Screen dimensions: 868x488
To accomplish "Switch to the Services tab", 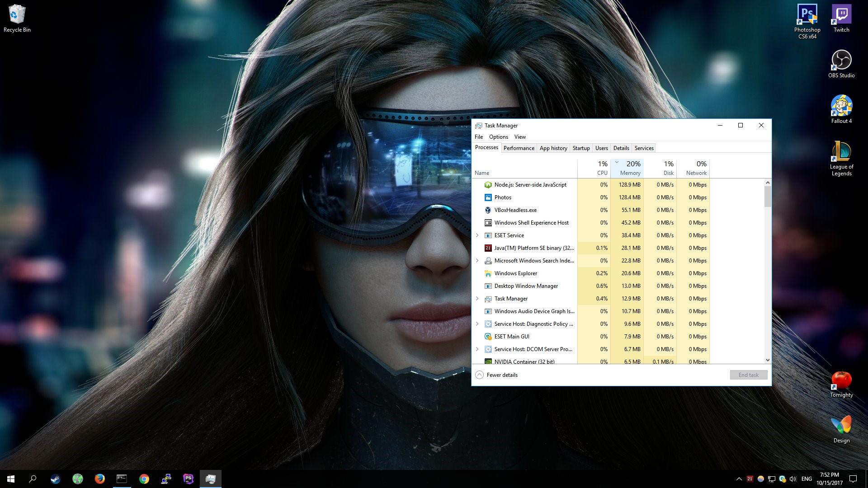I will click(x=644, y=148).
